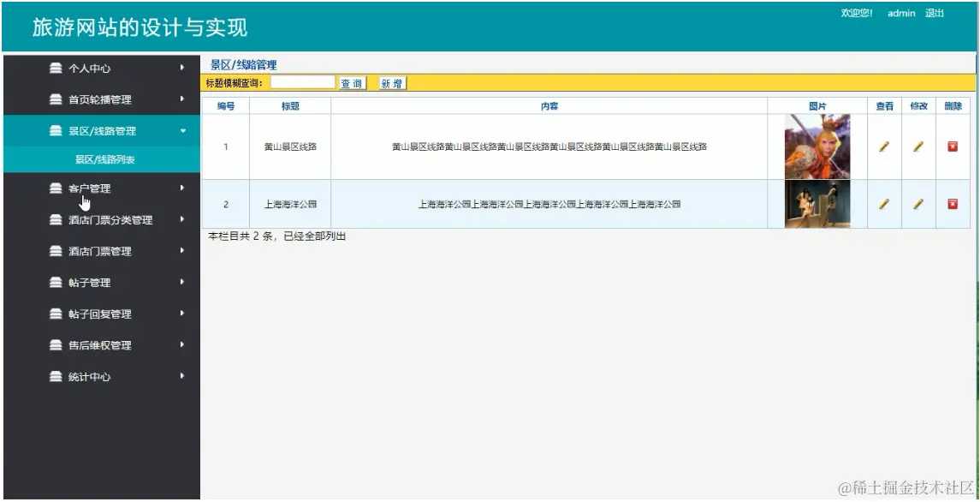Open the 售后维权管理 menu
The height and width of the screenshot is (502, 980).
pos(102,345)
